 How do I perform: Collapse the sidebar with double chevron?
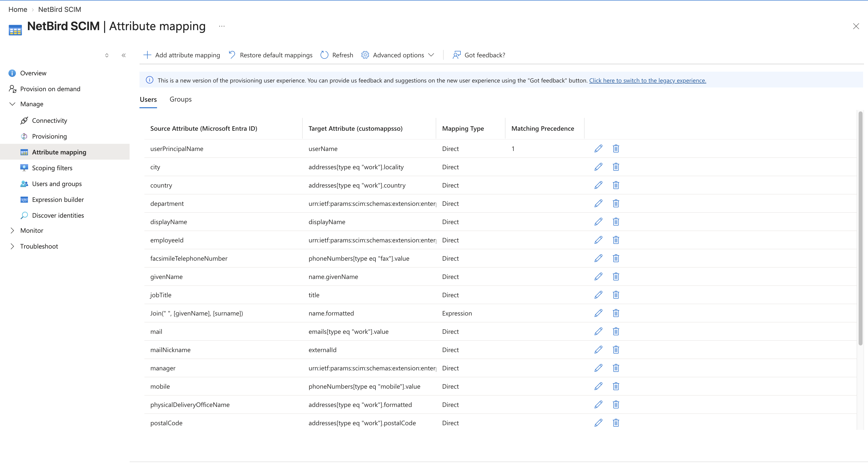tap(124, 55)
